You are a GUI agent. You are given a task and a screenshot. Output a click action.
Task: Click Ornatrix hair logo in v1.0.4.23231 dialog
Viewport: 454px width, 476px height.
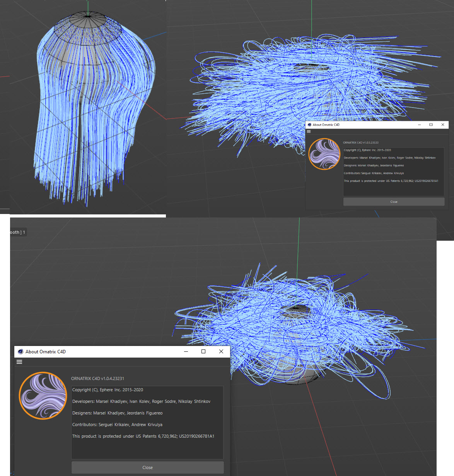point(43,396)
